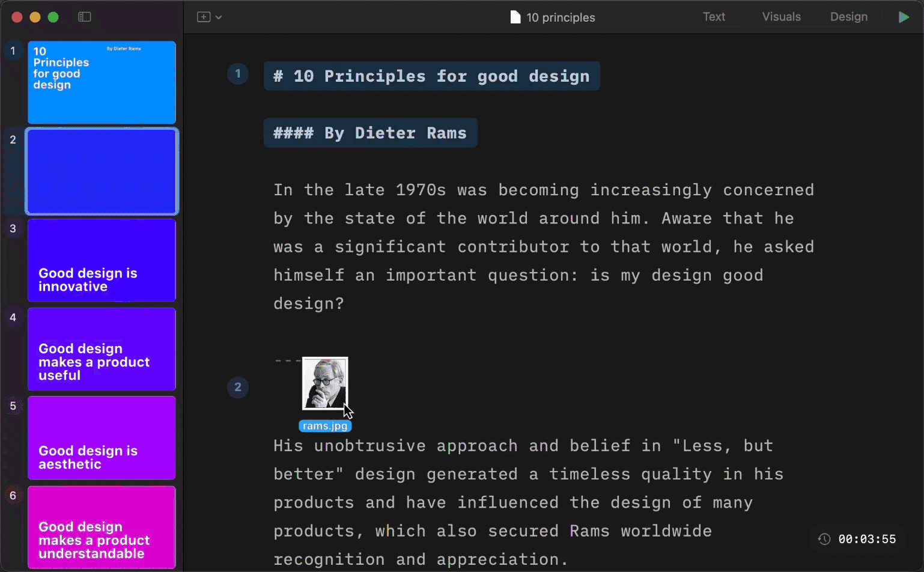Click the 00:03:55 timer value
The height and width of the screenshot is (572, 924).
(x=867, y=539)
